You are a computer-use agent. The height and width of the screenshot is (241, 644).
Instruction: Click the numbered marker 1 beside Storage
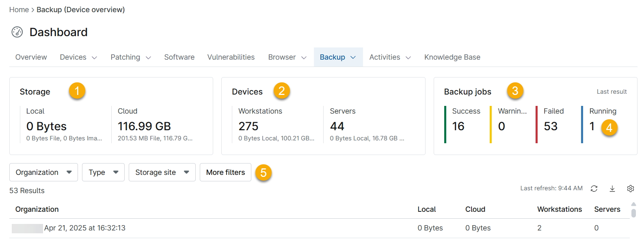click(x=77, y=91)
